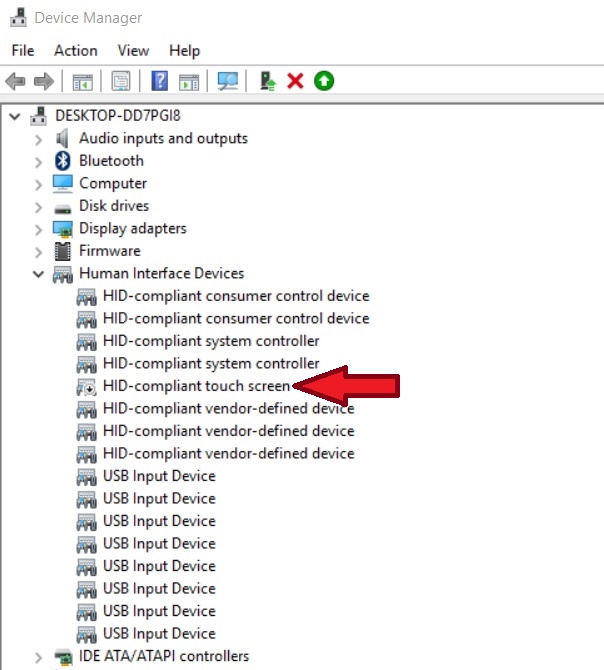Select HID-compliant touch screen entry
Viewport: 604px width, 670px height.
196,386
